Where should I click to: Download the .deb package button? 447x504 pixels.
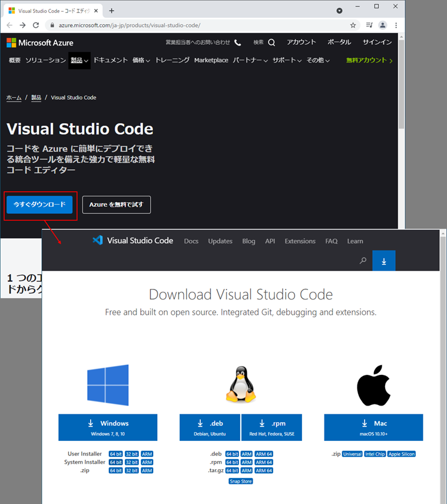(210, 427)
